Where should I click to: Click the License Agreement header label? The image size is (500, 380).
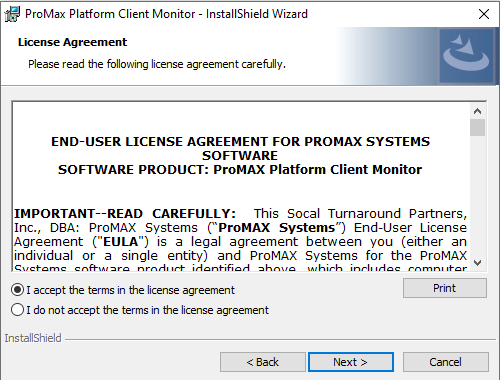[72, 42]
